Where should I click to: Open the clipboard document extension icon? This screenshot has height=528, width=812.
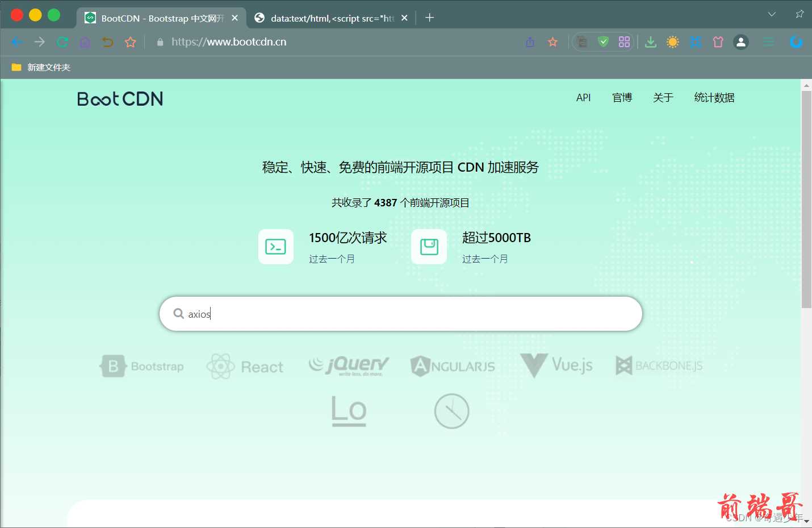tap(582, 42)
